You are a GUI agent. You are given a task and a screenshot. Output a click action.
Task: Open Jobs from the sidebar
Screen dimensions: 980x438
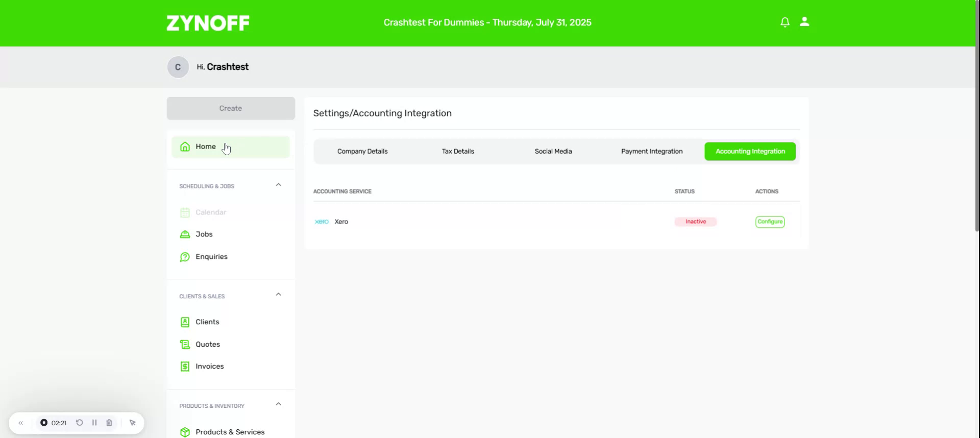(204, 234)
